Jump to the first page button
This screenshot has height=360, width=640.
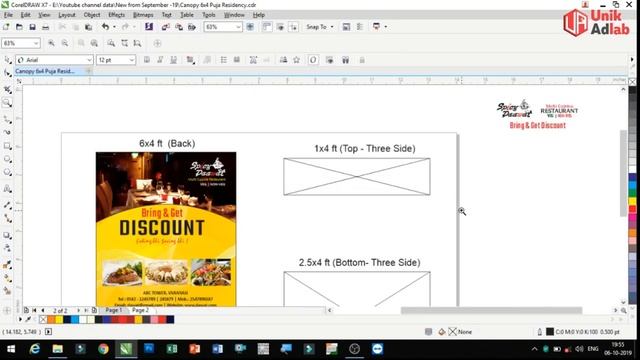(x=34, y=311)
